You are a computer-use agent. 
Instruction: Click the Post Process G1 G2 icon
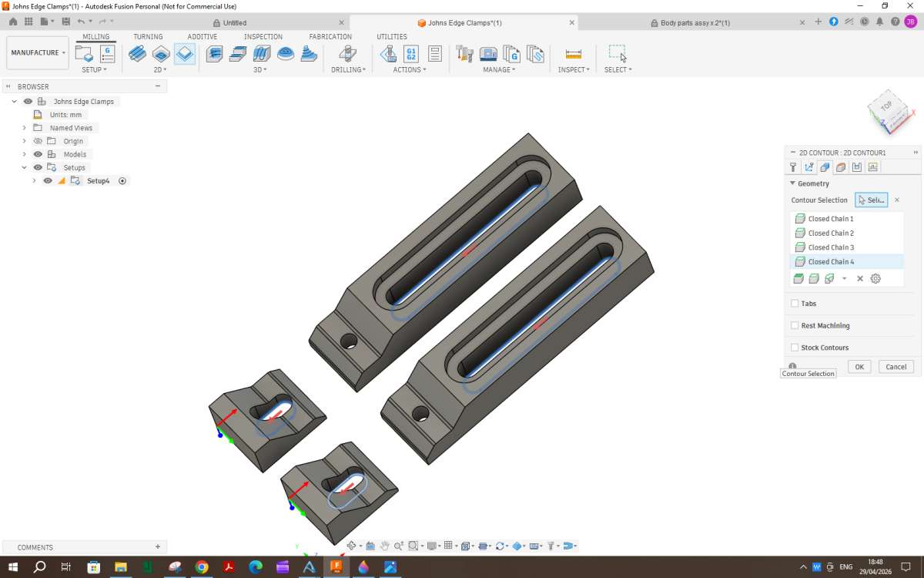(411, 54)
